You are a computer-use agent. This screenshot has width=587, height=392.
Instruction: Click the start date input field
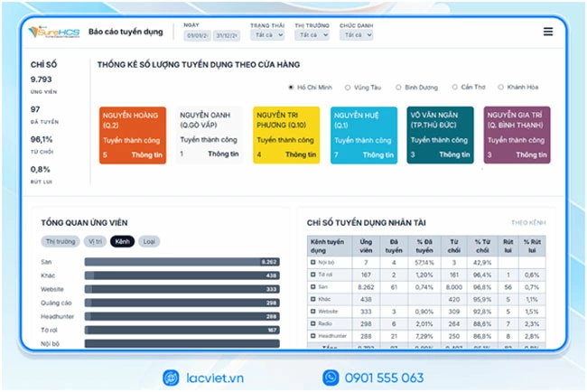pos(198,36)
